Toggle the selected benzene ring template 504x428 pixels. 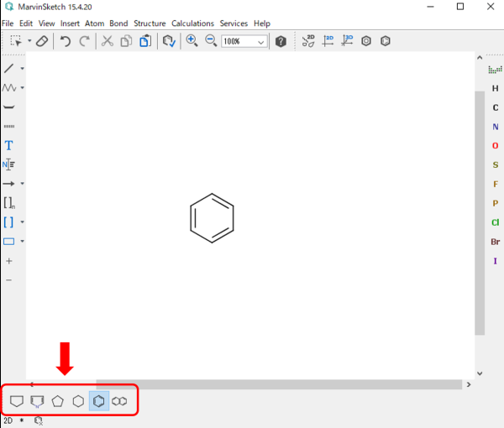99,401
